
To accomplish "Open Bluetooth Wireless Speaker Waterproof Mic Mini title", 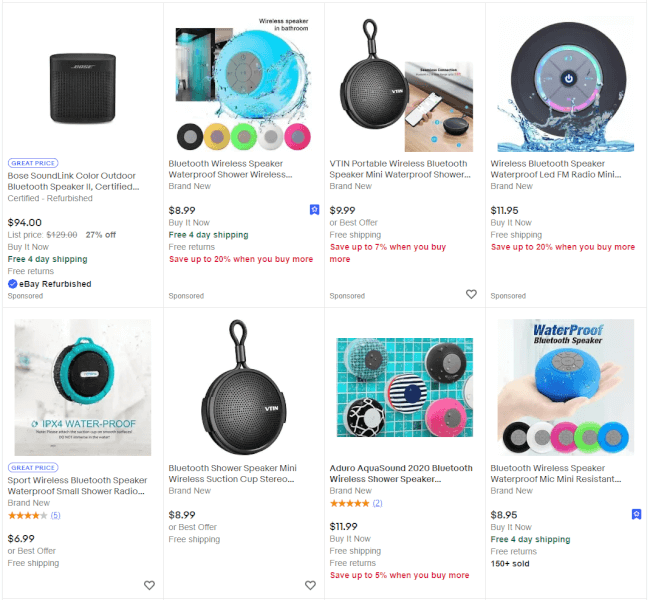I will click(561, 473).
